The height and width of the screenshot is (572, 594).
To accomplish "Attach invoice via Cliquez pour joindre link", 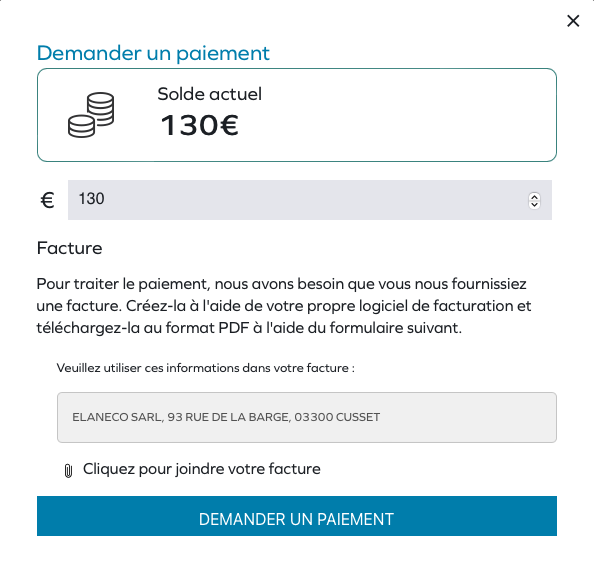I will point(202,469).
